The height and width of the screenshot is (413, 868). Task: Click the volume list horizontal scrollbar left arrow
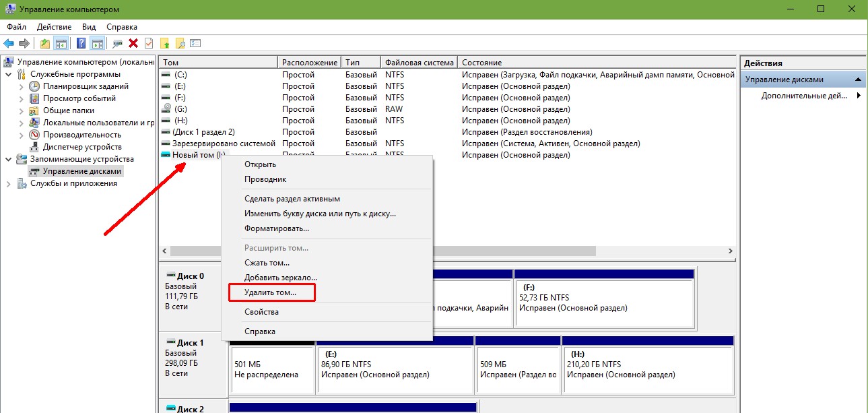tap(165, 251)
